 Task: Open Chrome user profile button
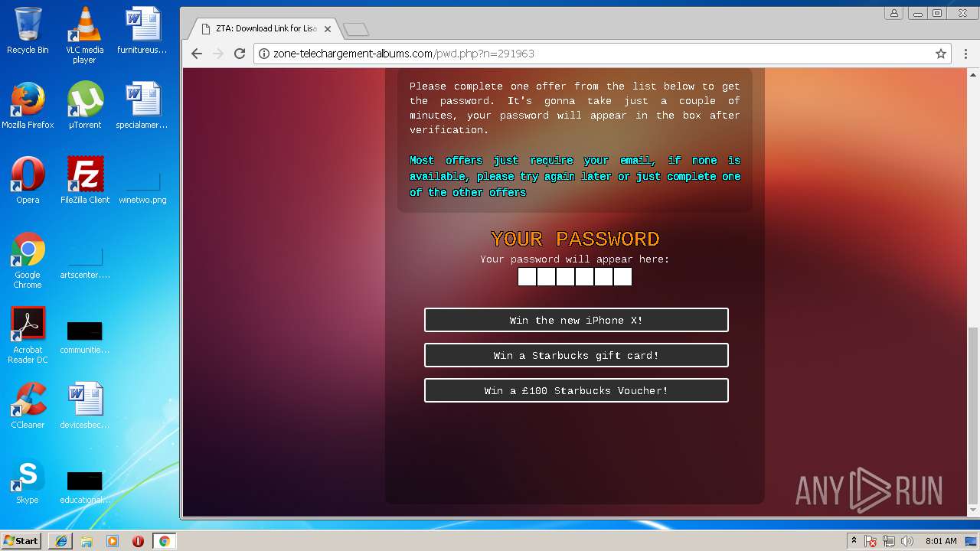click(893, 13)
